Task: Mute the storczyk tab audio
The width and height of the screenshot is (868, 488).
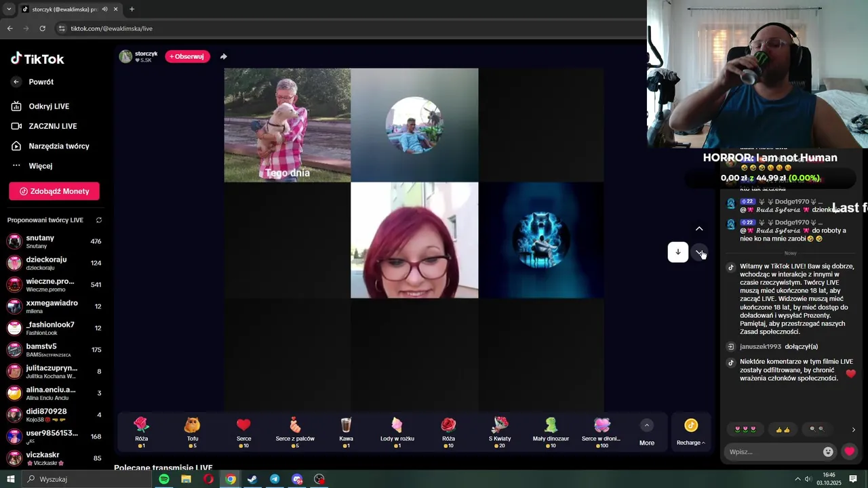Action: (104, 9)
